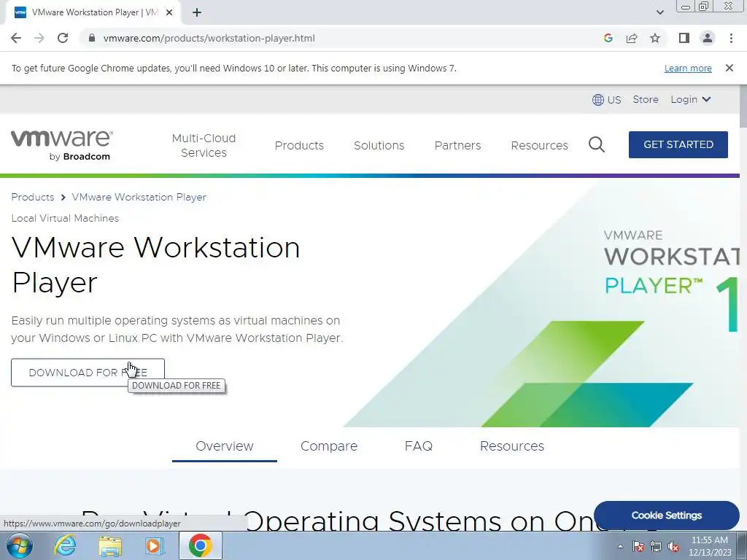Screen dimensions: 747x560
Task: Click the browser forward arrow
Action: [39, 38]
